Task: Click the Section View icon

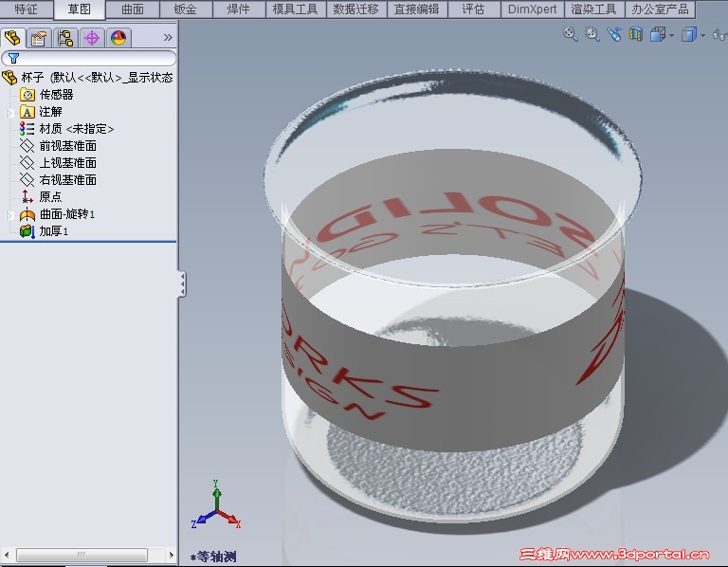Action: [x=636, y=34]
